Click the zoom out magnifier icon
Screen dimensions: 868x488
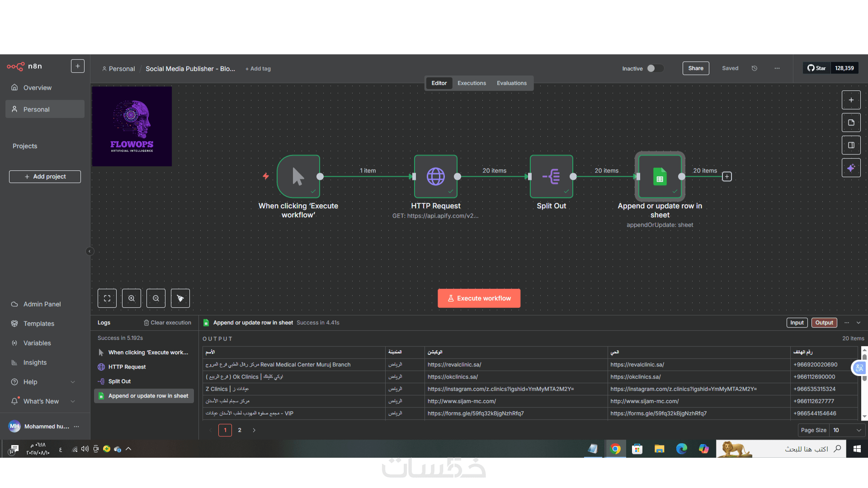click(156, 298)
